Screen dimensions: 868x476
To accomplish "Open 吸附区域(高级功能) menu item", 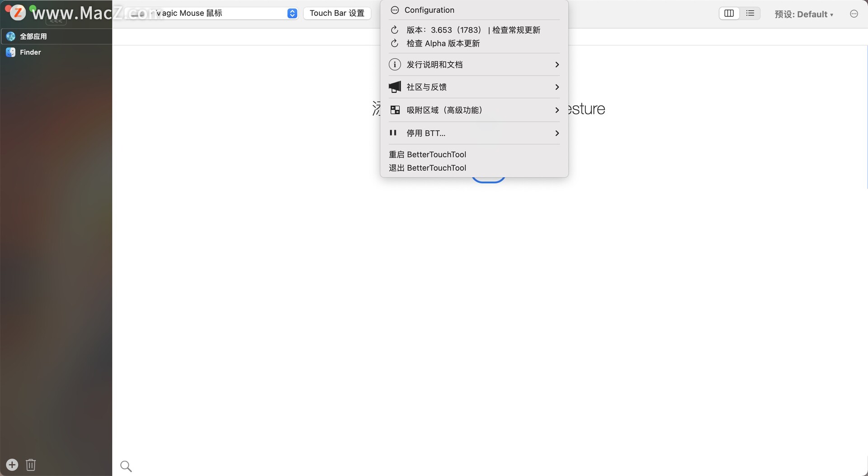I will tap(474, 110).
